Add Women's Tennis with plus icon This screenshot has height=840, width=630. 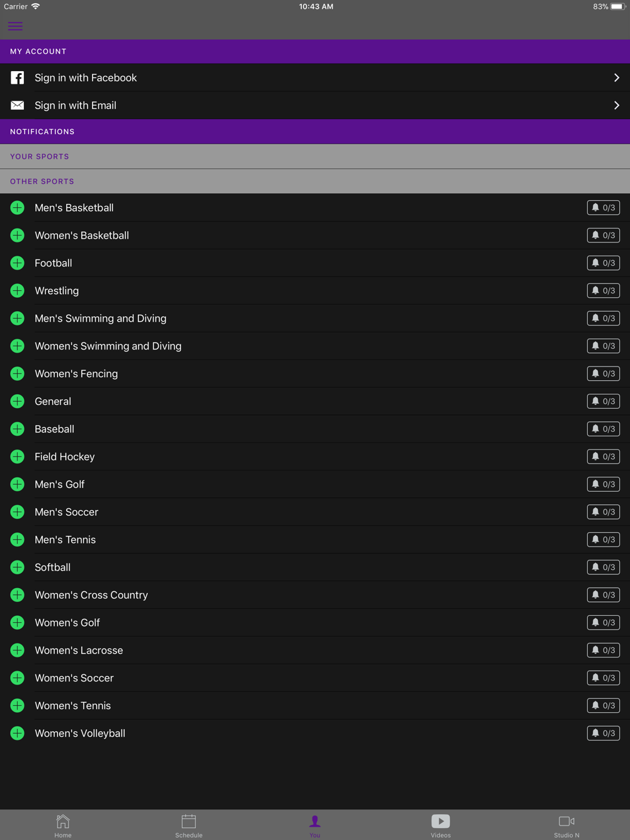pyautogui.click(x=18, y=707)
